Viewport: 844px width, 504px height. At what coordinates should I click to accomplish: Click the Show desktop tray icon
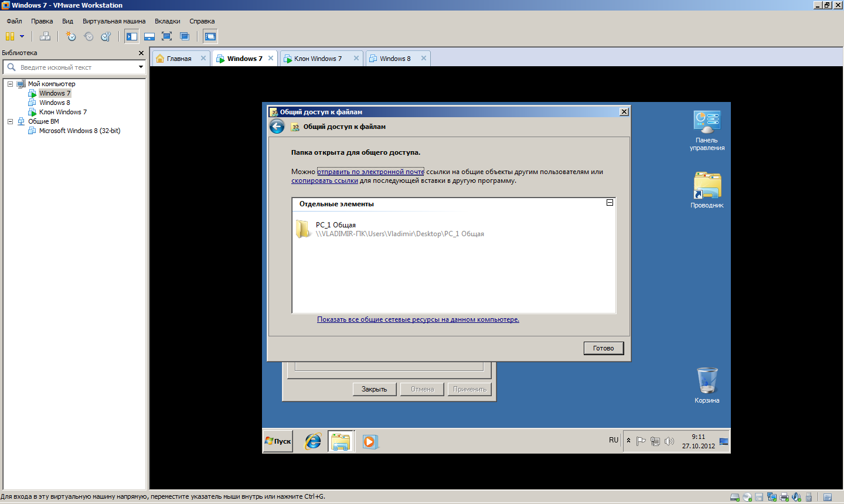724,441
